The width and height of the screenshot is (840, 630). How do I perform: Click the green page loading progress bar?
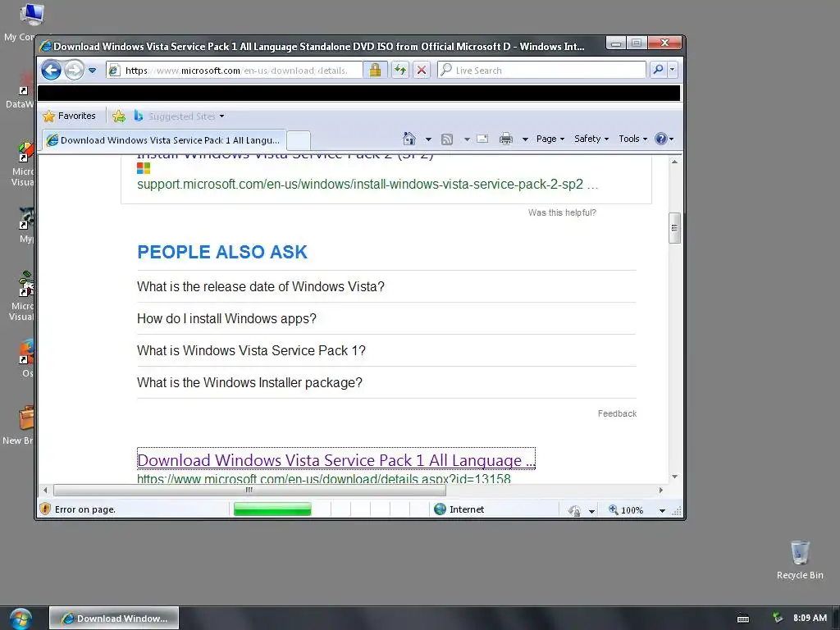click(272, 509)
